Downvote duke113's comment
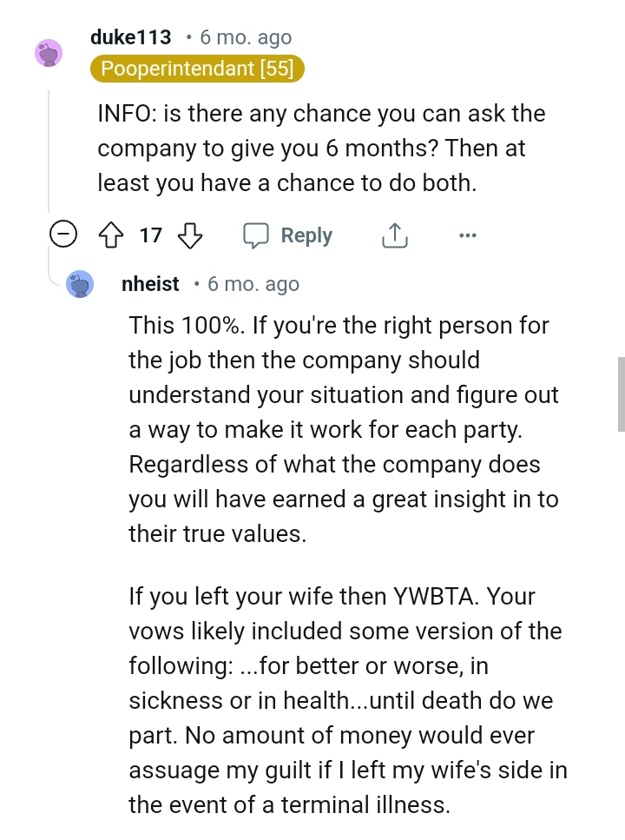This screenshot has width=625, height=840. (x=189, y=235)
